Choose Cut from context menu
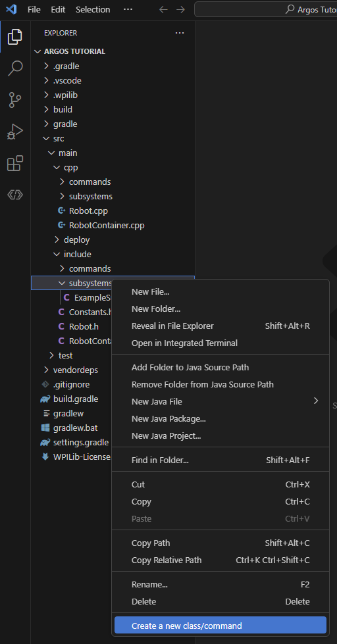The image size is (337, 644). coord(220,485)
